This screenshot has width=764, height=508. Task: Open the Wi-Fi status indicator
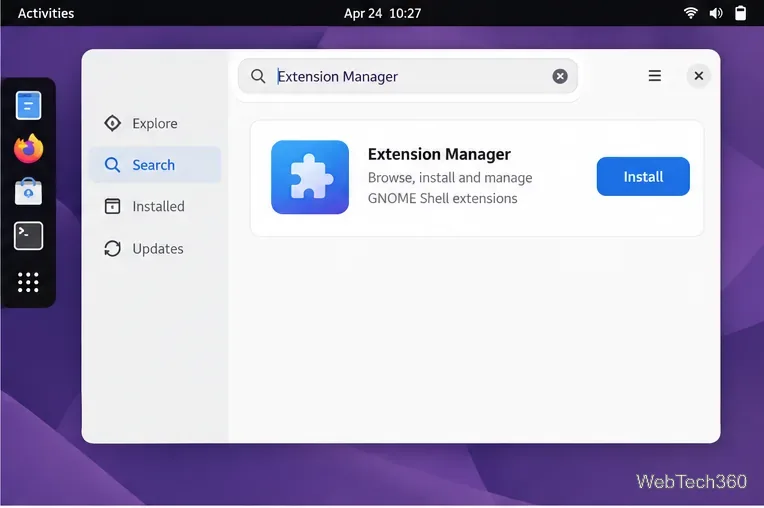pos(690,13)
